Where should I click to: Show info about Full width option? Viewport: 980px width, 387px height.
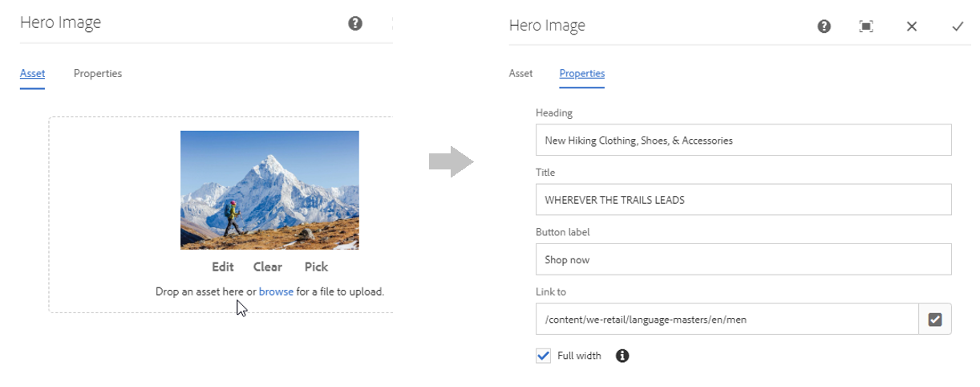coord(622,356)
